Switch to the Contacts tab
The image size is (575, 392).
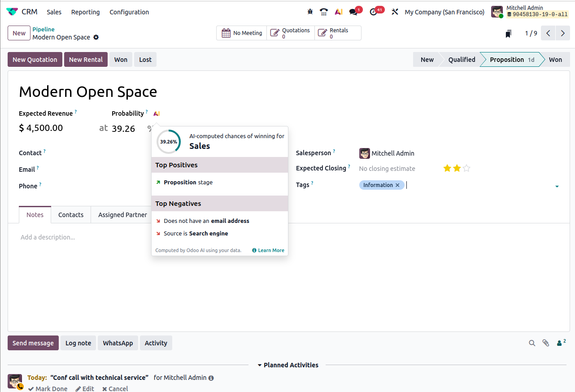pos(71,215)
